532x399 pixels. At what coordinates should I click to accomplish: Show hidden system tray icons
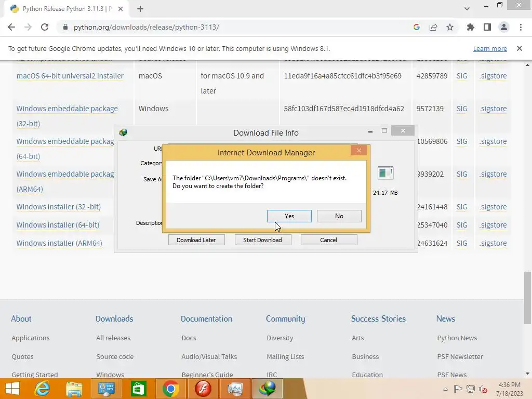pos(445,389)
